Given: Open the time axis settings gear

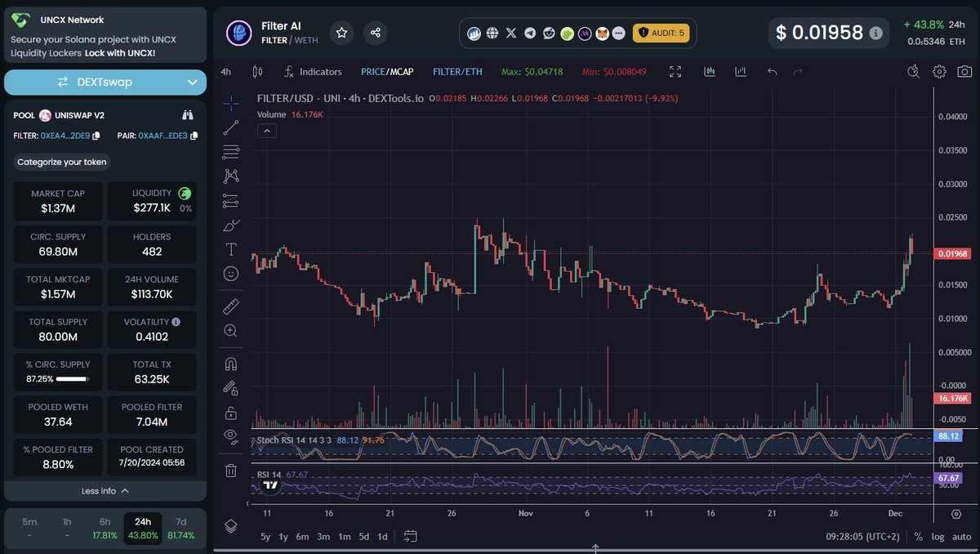Looking at the screenshot, I should [956, 515].
